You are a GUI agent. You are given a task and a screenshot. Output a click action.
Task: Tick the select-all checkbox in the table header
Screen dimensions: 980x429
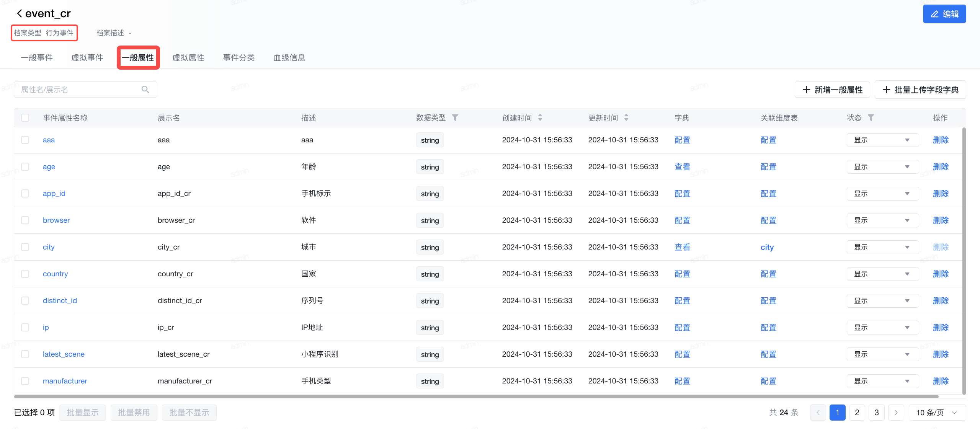pos(25,117)
